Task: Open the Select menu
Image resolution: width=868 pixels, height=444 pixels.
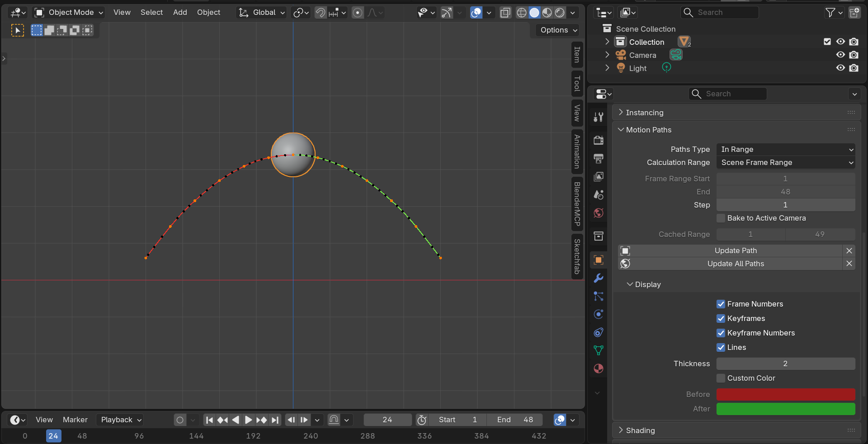Action: tap(151, 13)
